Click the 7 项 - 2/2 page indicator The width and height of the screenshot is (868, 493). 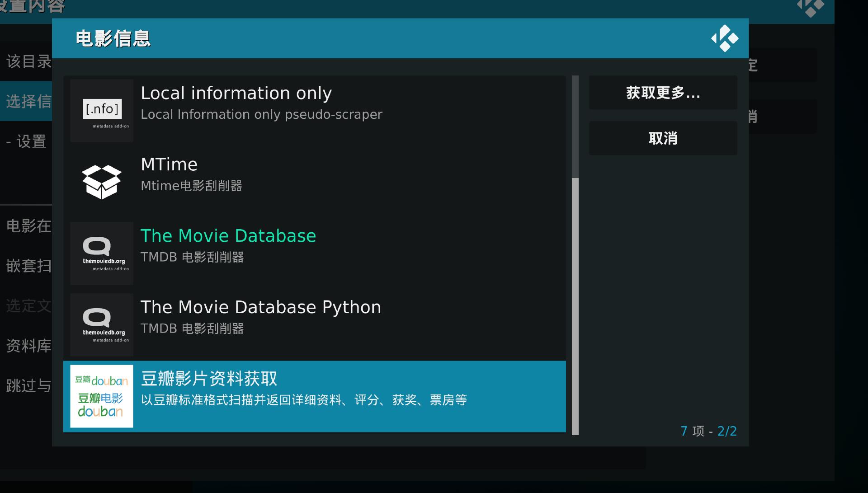coord(708,432)
